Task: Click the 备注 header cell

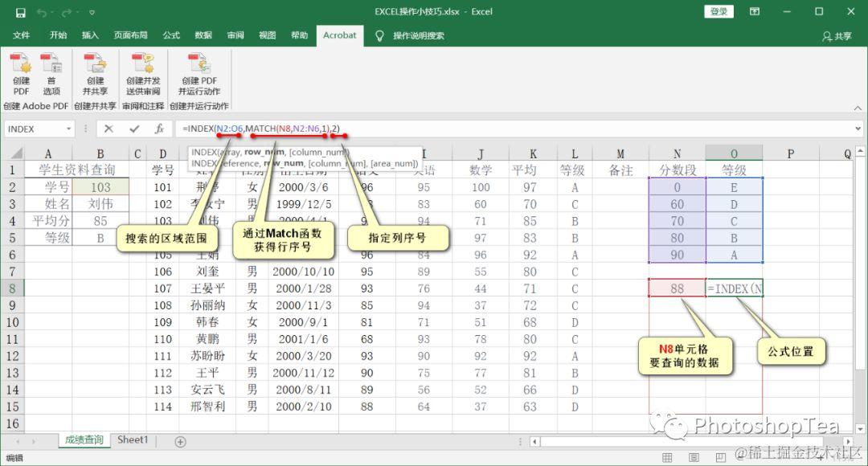Action: coord(620,170)
